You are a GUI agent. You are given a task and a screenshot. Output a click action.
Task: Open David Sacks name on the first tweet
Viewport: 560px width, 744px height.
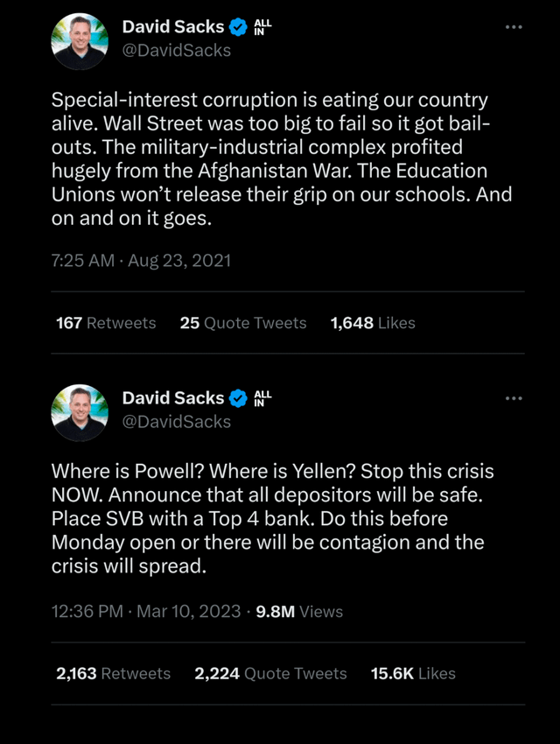[173, 27]
